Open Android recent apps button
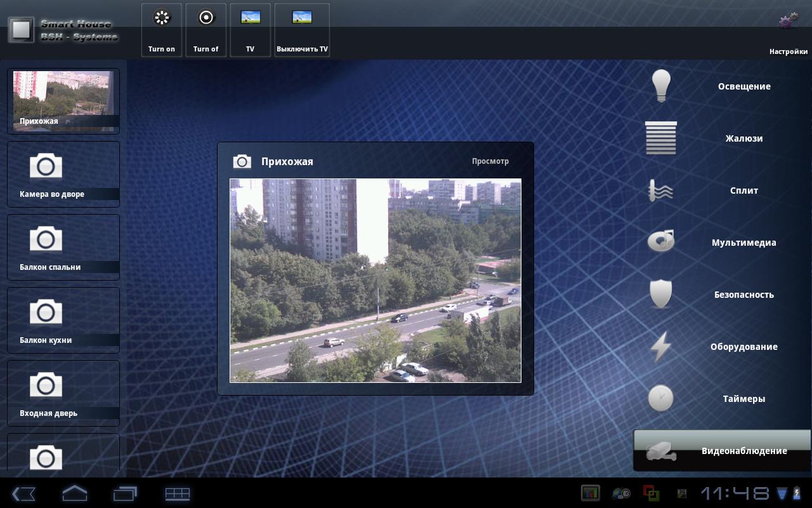The height and width of the screenshot is (508, 812). point(125,493)
